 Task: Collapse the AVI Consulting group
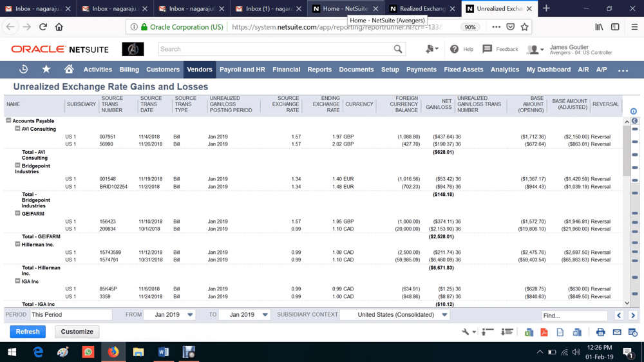17,128
